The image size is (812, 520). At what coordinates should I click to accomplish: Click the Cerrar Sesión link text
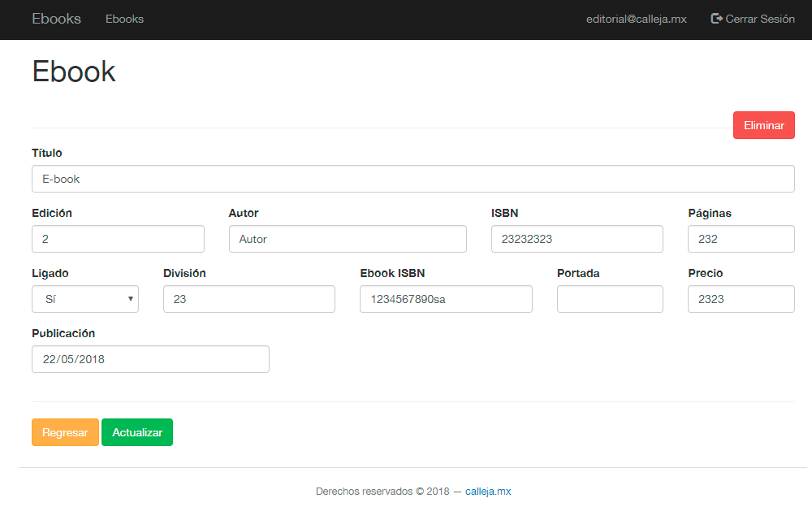tap(760, 19)
